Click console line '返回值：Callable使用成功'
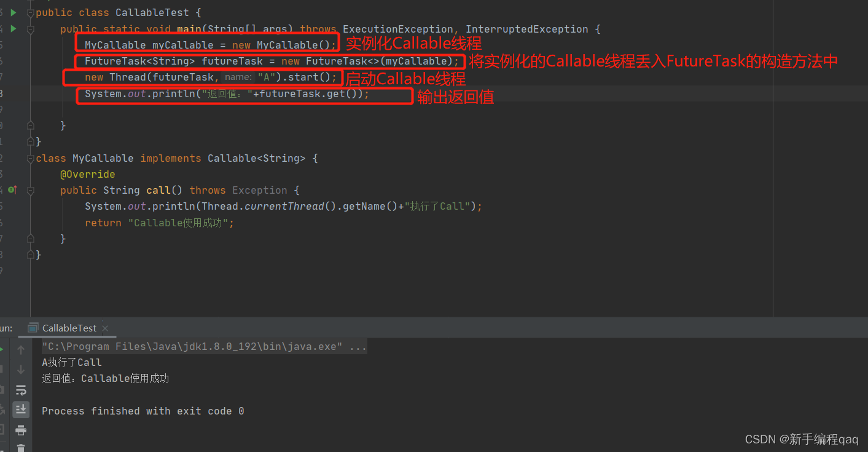The height and width of the screenshot is (452, 868). (x=105, y=378)
